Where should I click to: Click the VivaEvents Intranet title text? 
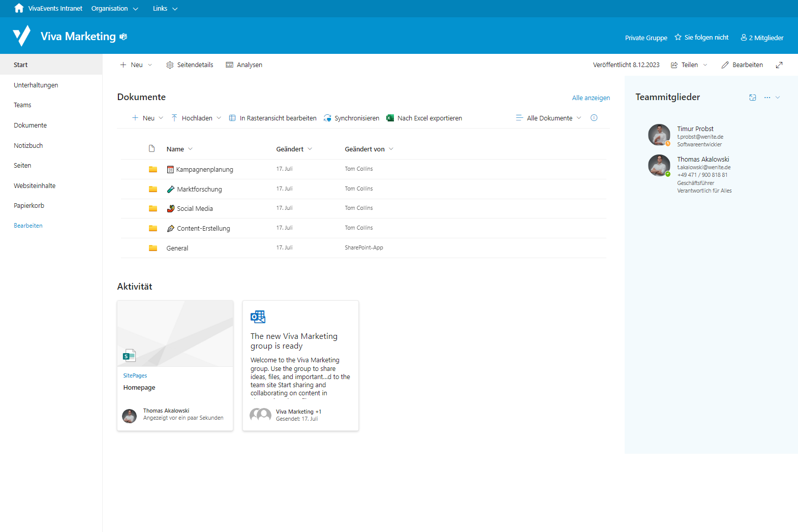[55, 9]
